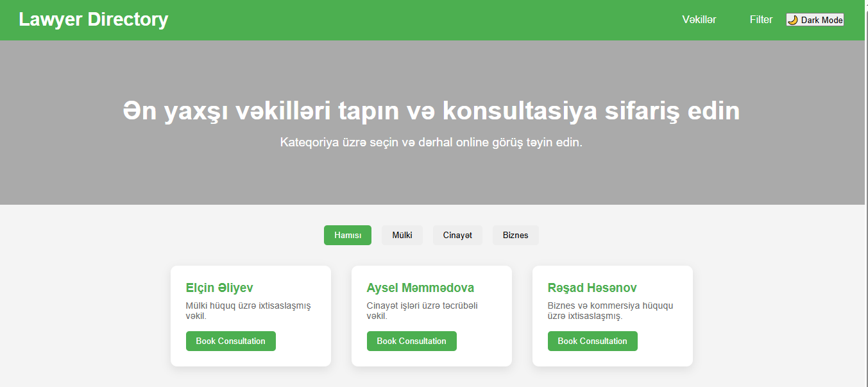Book a consultation with Elçin Əliyev
The width and height of the screenshot is (868, 387).
[230, 341]
